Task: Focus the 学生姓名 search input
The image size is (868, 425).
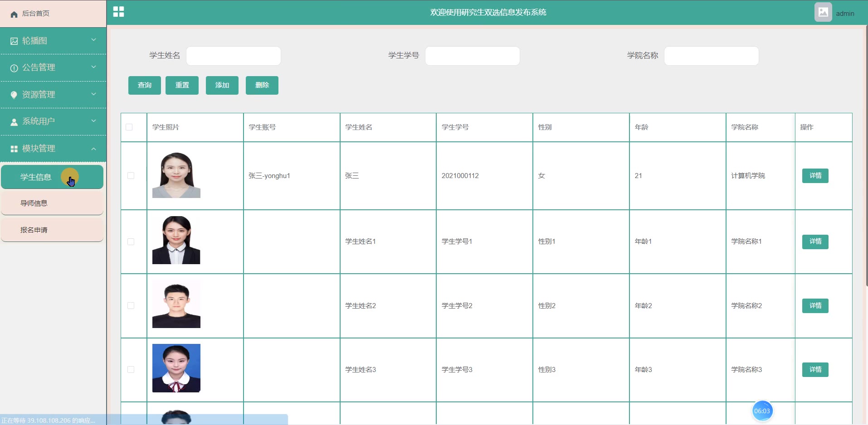Action: pyautogui.click(x=234, y=56)
